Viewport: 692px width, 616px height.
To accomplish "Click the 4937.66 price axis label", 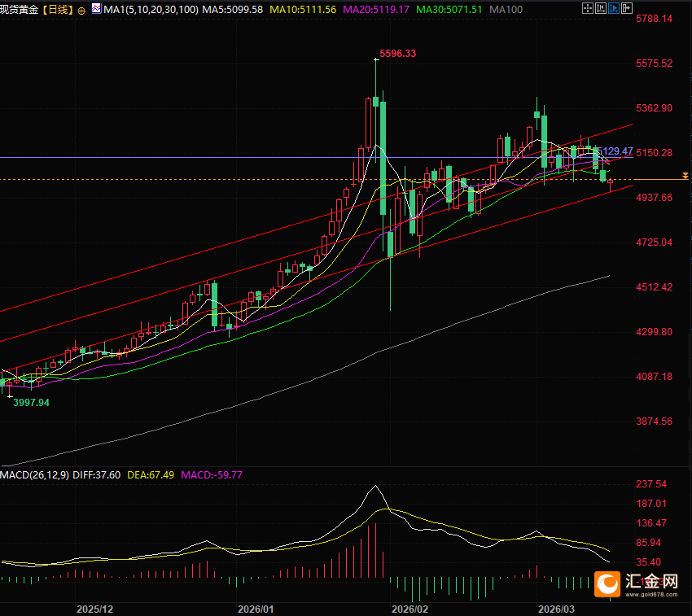I will pos(654,197).
